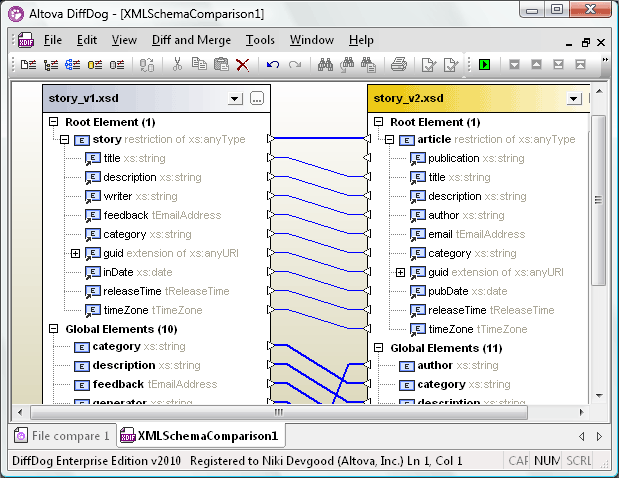Click the Replace binoculars icon
Image resolution: width=619 pixels, height=478 pixels.
[x=368, y=64]
